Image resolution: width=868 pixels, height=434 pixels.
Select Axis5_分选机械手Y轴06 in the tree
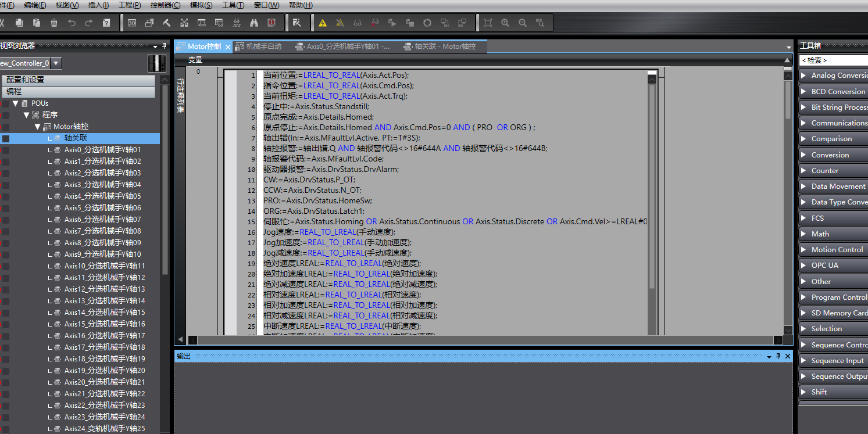tap(102, 208)
